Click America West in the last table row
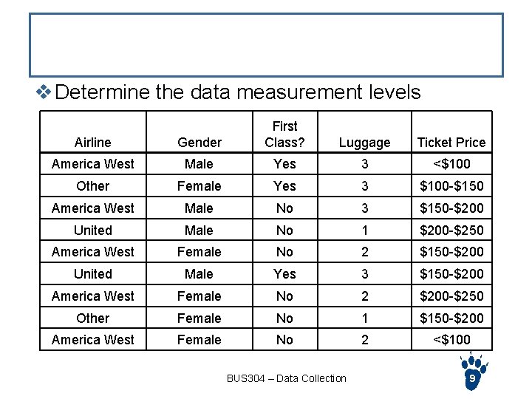This screenshot has width=532, height=399. coord(93,340)
